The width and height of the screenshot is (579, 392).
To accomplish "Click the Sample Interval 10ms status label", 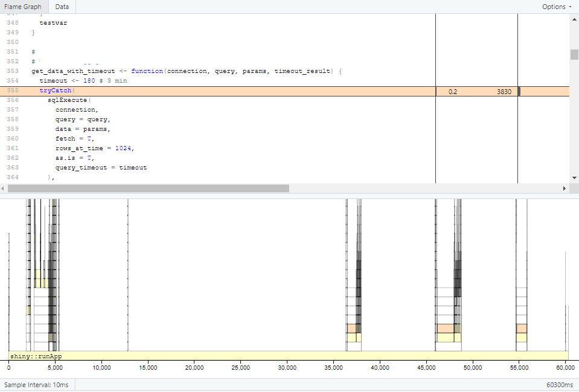I will pyautogui.click(x=36, y=385).
